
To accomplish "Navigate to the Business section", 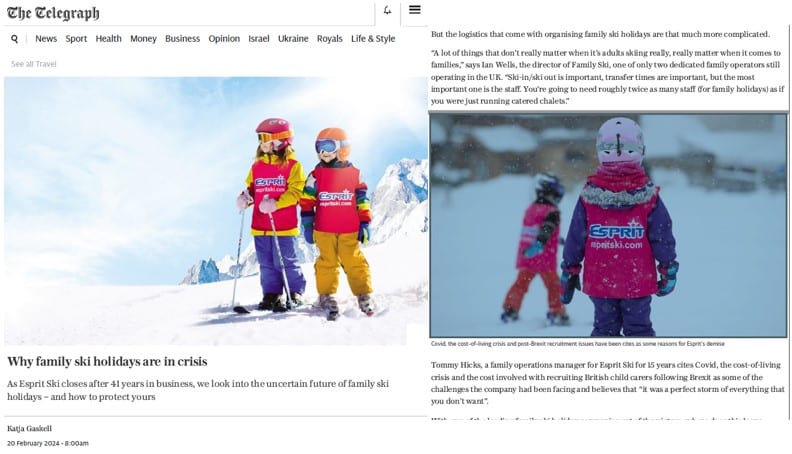I will coord(182,39).
